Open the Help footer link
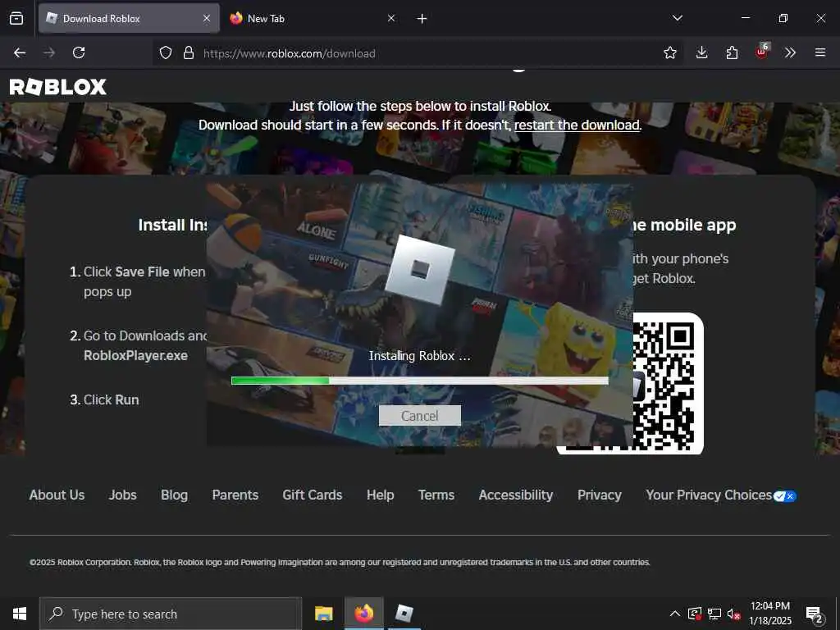The height and width of the screenshot is (630, 840). 381,495
